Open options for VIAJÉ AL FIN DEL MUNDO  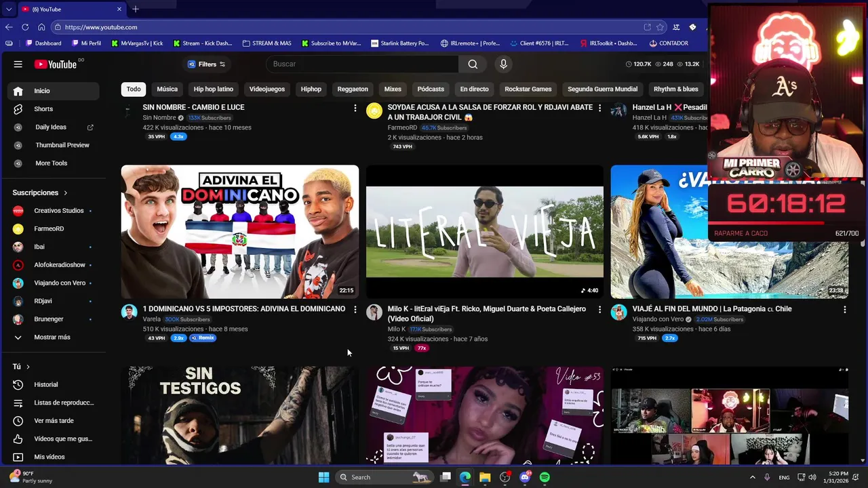point(844,309)
